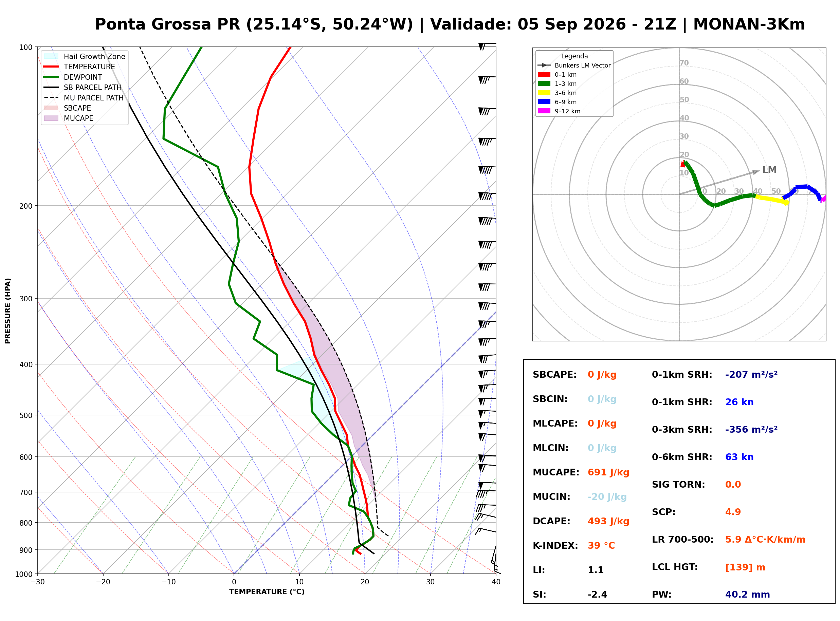The image size is (840, 621).
Task: Click the LM label on the hodograph
Action: (769, 170)
